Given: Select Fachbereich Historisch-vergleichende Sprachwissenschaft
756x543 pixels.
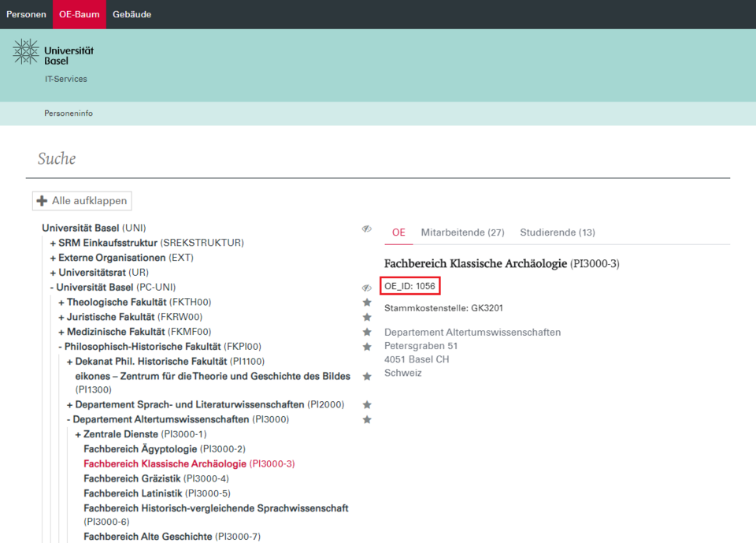Looking at the screenshot, I should click(x=216, y=515).
